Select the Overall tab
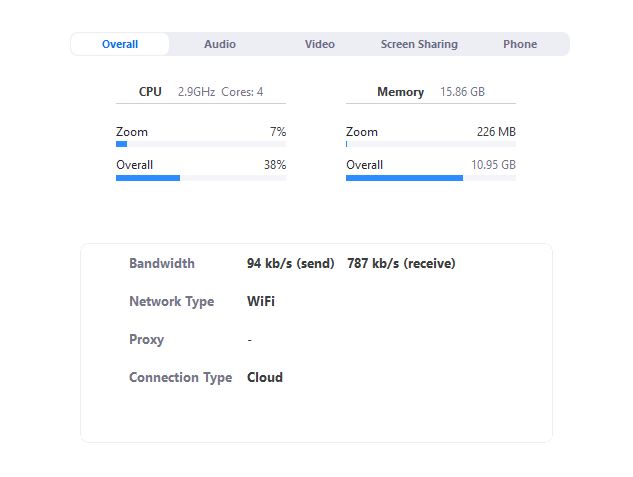Image resolution: width=633 pixels, height=477 pixels. click(120, 44)
